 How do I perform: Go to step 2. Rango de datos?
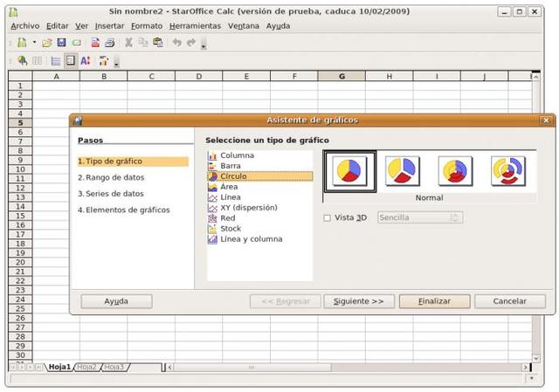(111, 177)
